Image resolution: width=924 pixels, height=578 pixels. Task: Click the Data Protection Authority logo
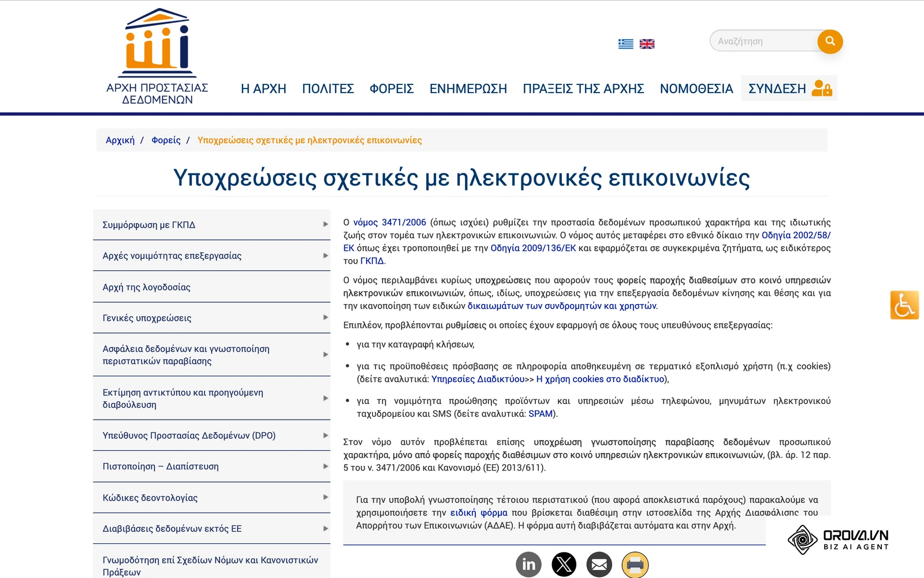click(157, 57)
